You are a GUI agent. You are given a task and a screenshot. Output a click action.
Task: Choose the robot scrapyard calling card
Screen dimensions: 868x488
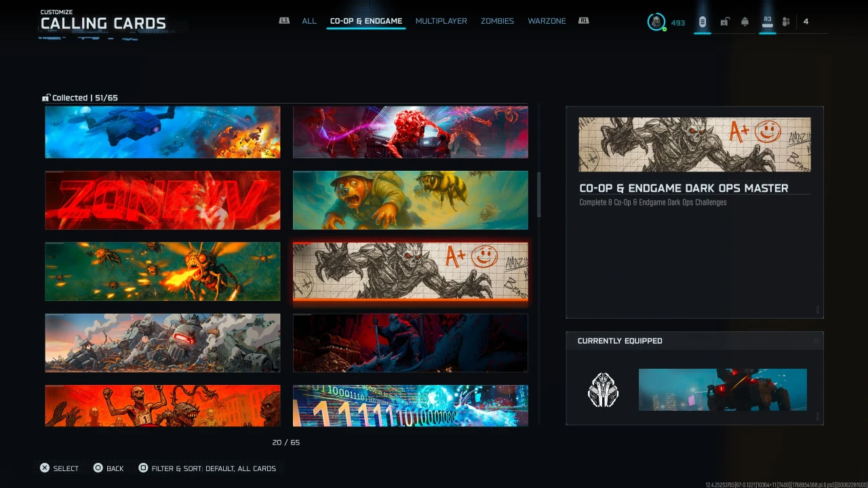tap(163, 342)
